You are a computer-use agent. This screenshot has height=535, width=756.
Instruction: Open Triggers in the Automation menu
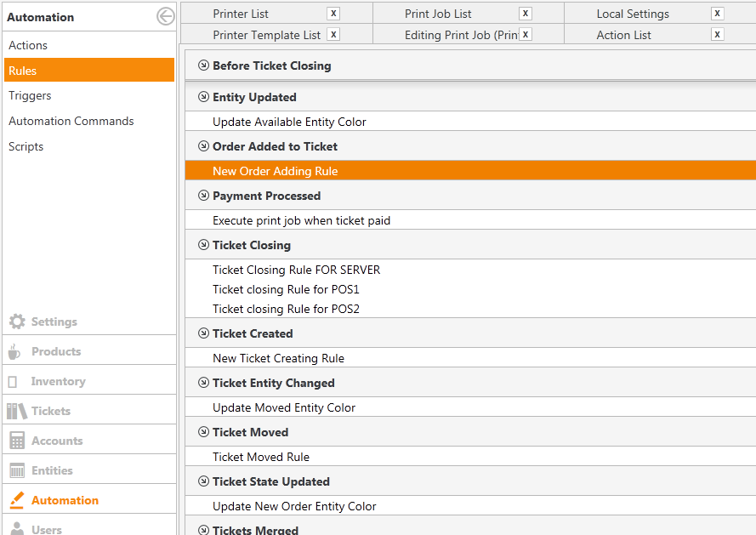[30, 95]
